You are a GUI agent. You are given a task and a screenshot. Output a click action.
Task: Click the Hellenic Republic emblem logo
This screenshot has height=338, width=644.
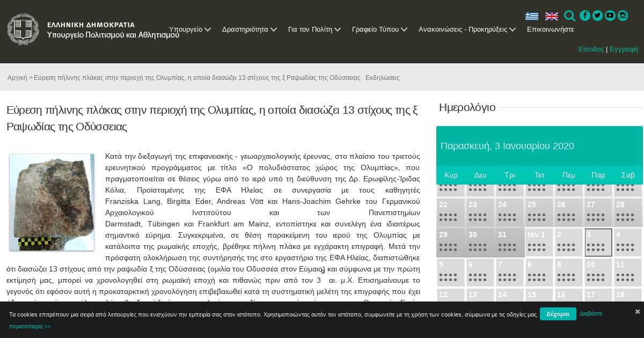pyautogui.click(x=23, y=29)
